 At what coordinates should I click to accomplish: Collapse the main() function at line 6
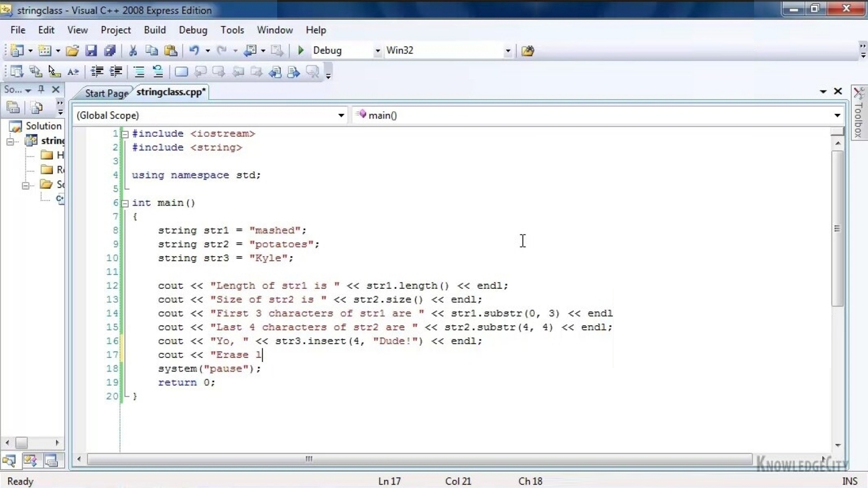pos(125,203)
